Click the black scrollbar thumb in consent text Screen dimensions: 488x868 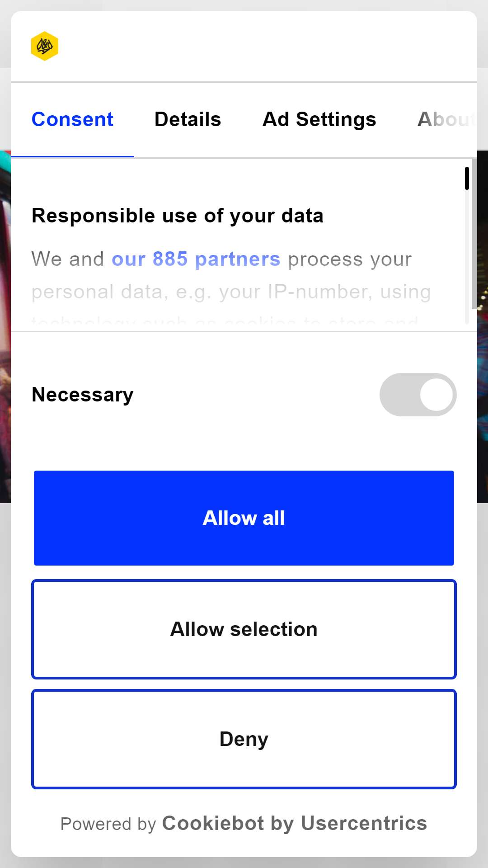click(x=467, y=178)
